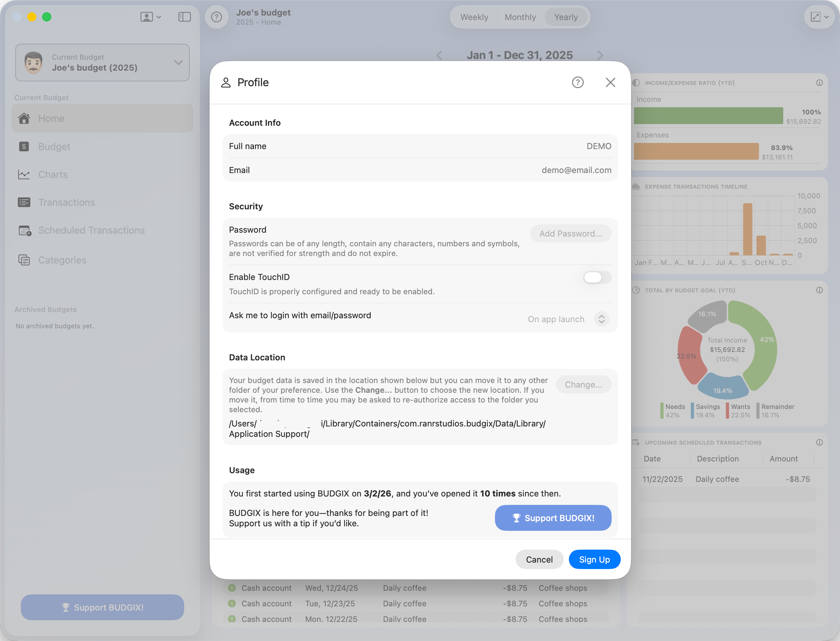Click info icon on Income/Expense Ratio card
This screenshot has width=840, height=641.
point(819,83)
